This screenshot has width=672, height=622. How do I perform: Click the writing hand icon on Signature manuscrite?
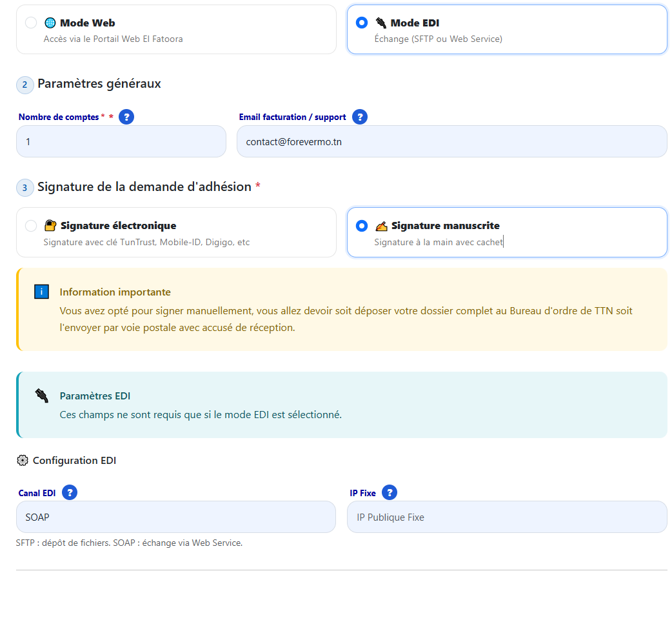(x=382, y=226)
